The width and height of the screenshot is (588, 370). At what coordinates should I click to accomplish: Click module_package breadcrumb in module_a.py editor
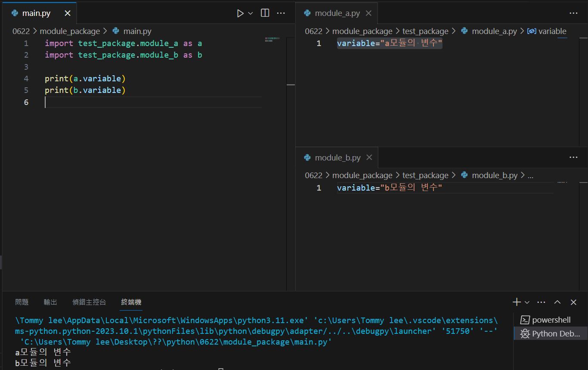point(362,31)
